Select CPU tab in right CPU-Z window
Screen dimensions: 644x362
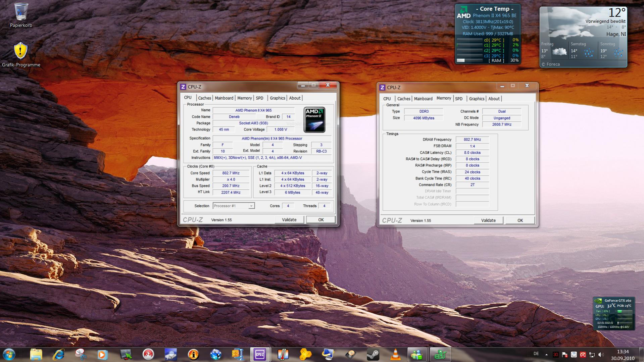point(387,99)
